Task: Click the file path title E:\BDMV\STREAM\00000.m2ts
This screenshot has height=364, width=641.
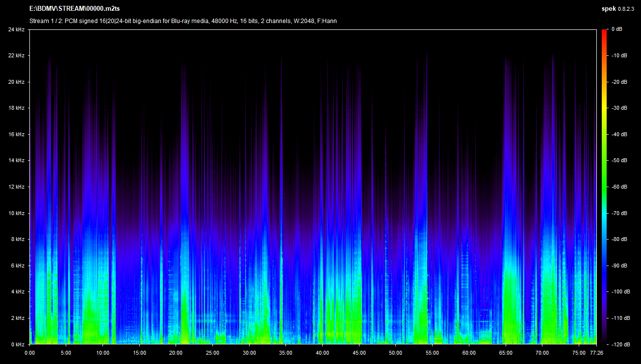Action: click(75, 9)
